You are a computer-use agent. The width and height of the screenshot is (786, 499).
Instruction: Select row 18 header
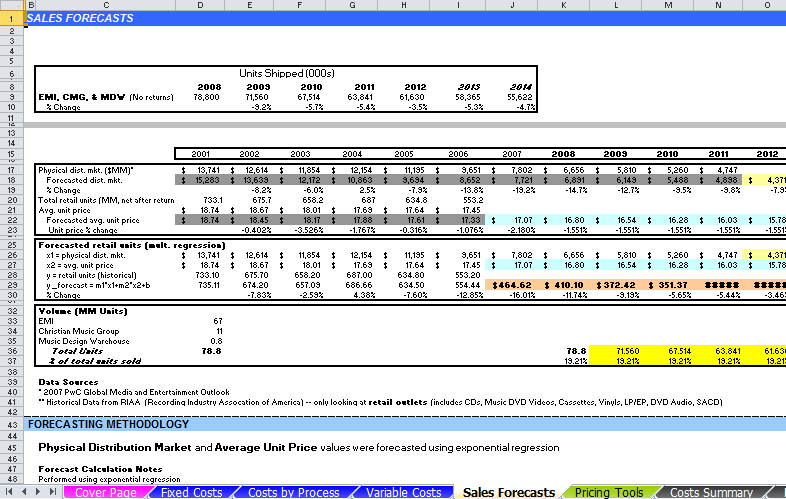pyautogui.click(x=12, y=180)
